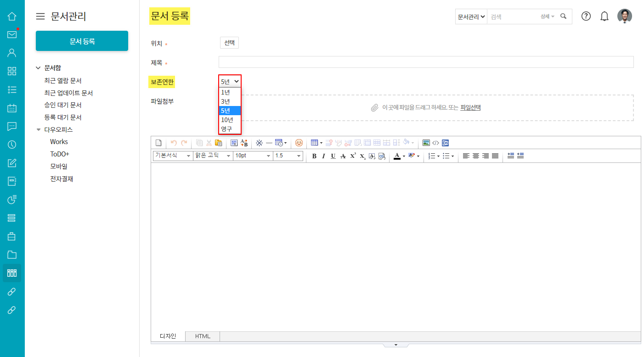Viewport: 644px width, 357px height.
Task: Click the mail icon in left sidebar
Action: click(x=12, y=34)
